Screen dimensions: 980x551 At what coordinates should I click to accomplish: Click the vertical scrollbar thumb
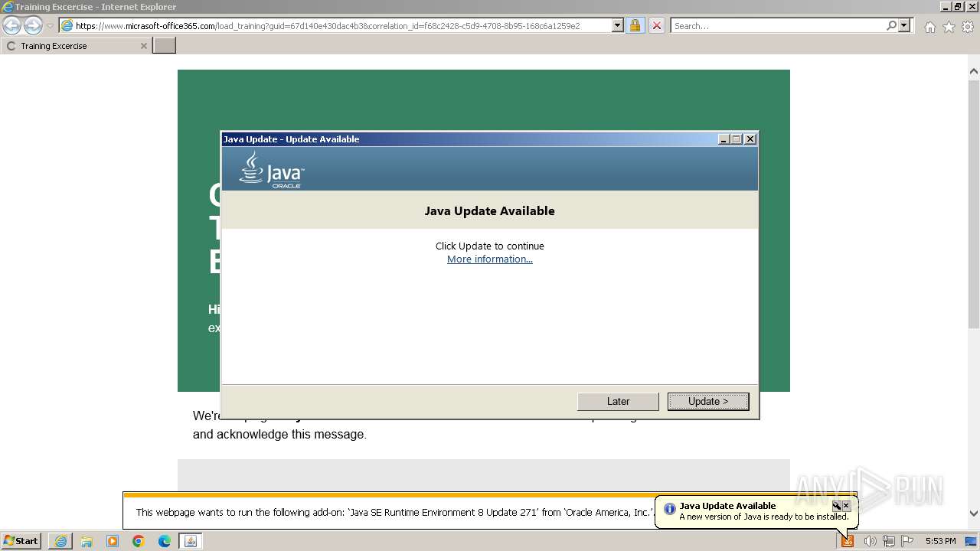point(973,204)
